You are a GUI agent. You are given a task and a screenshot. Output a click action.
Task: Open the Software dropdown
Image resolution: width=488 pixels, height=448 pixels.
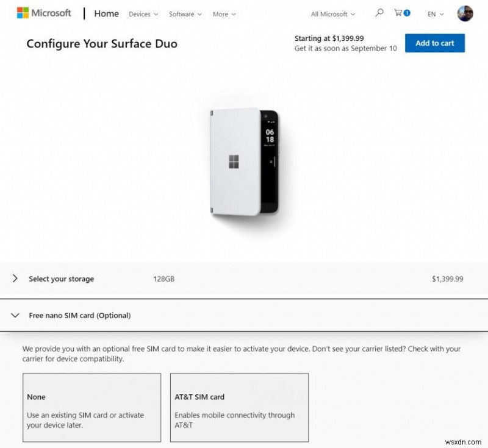184,14
